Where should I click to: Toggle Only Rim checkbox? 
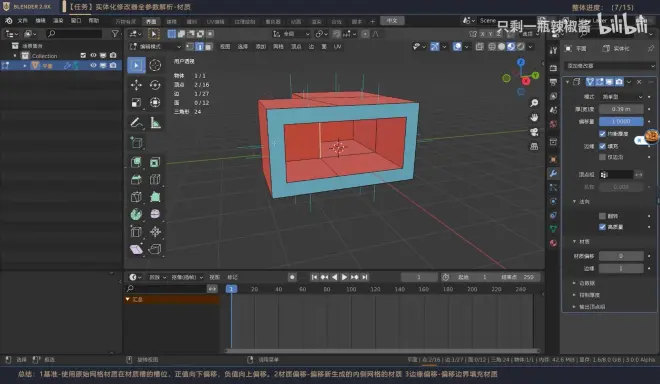pyautogui.click(x=602, y=157)
